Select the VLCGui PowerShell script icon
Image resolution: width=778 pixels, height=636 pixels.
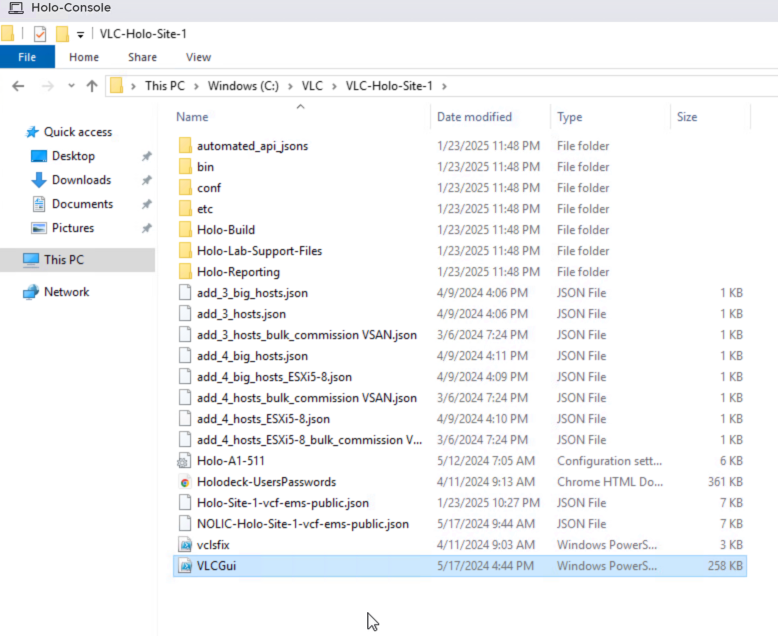tap(185, 566)
